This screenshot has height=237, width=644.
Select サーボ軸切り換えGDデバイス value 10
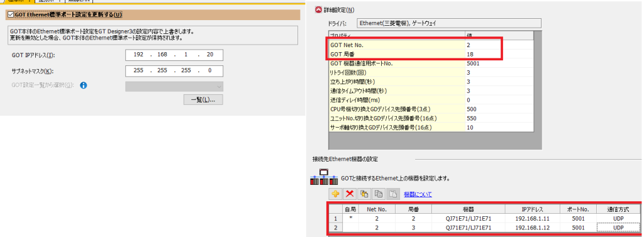point(499,128)
